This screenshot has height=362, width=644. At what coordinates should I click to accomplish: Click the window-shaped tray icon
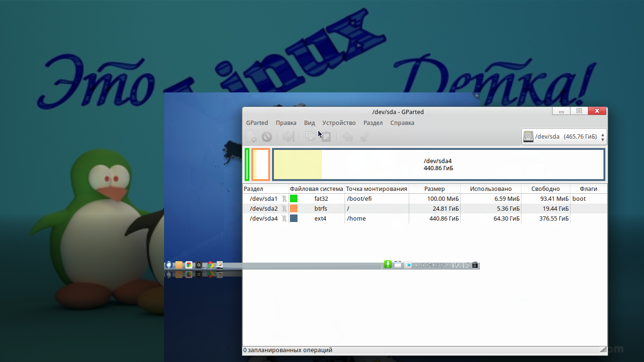398,265
